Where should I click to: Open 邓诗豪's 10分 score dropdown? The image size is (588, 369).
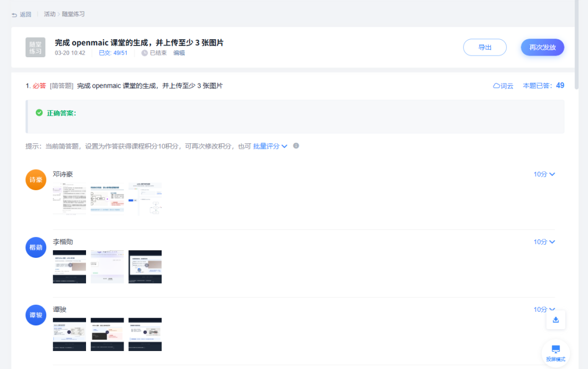click(544, 174)
